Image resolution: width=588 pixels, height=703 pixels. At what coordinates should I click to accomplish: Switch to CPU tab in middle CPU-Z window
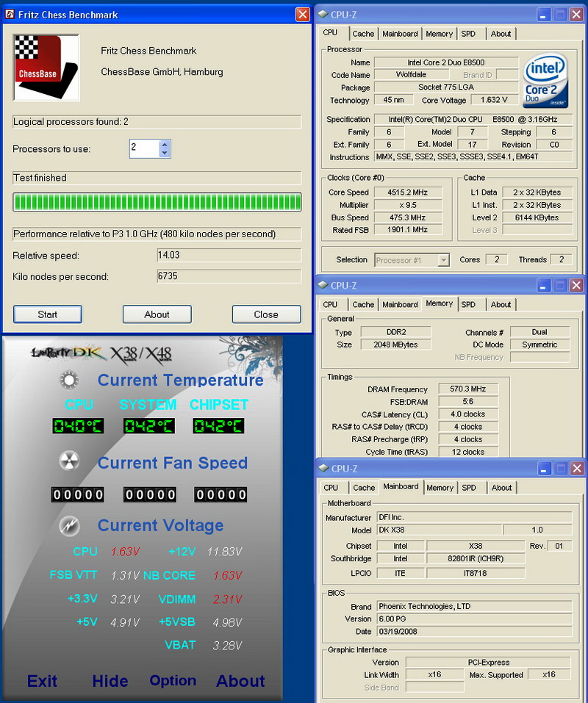[x=330, y=304]
